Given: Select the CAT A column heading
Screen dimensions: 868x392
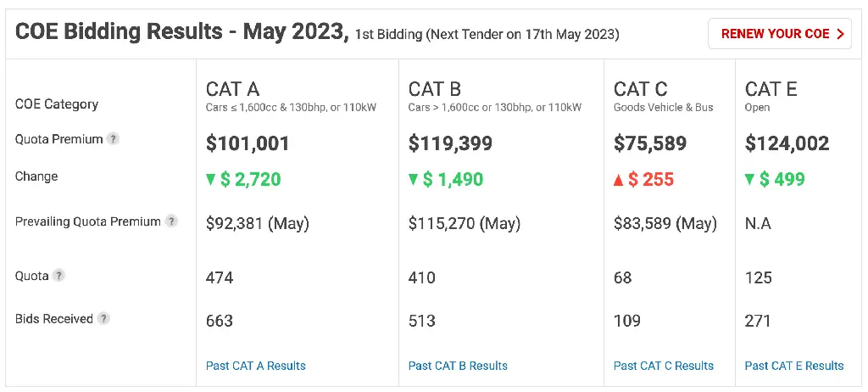Looking at the screenshot, I should coord(232,89).
